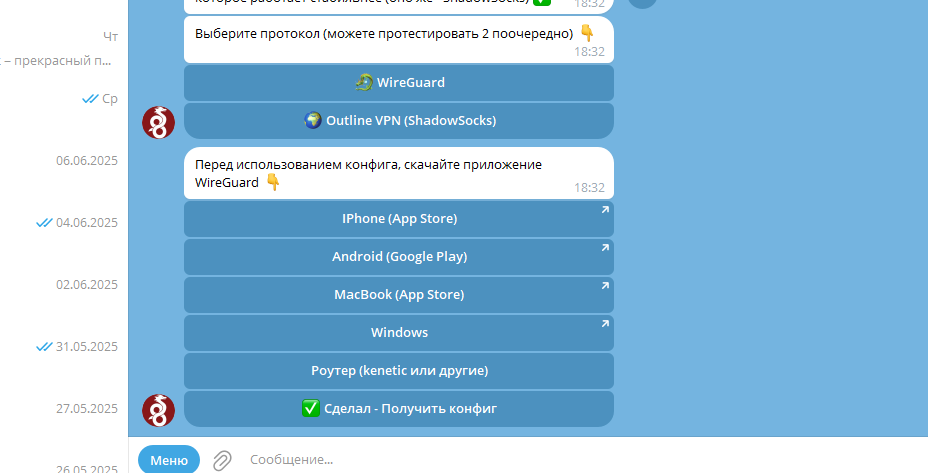Screen dimensions: 928x473
Task: Open the Windows download link button
Action: click(399, 333)
